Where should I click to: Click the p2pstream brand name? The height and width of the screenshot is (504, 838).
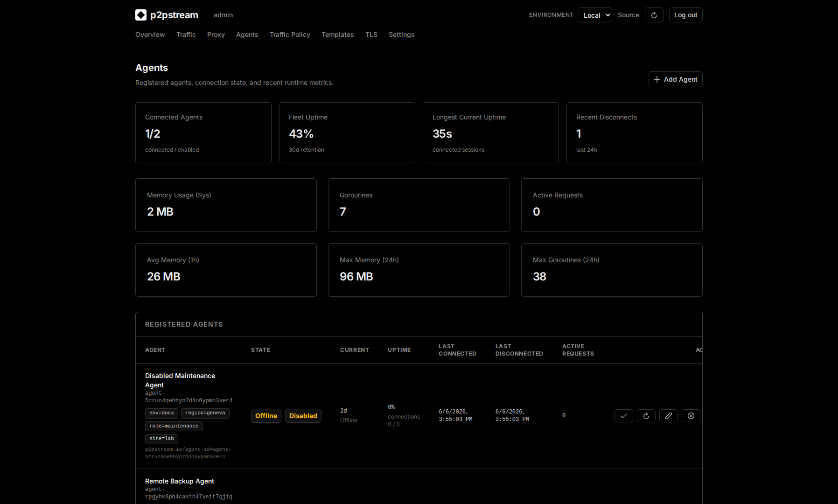(174, 15)
